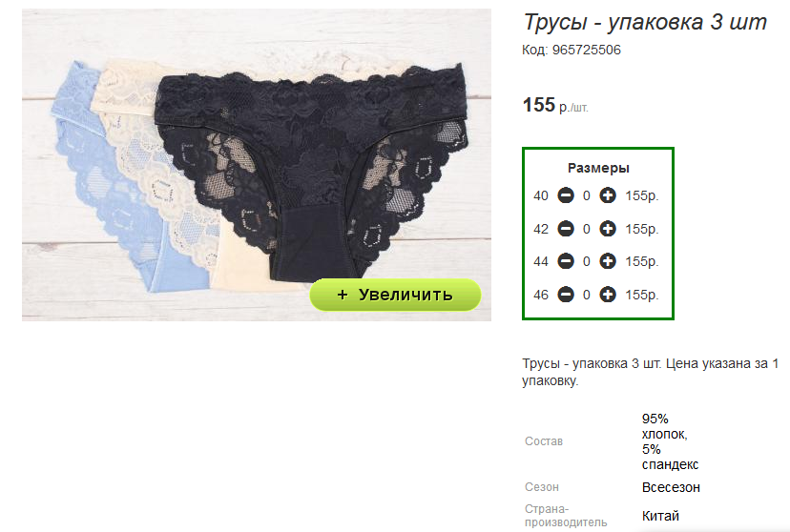Increase quantity for size 46
790x532 pixels.
608,295
